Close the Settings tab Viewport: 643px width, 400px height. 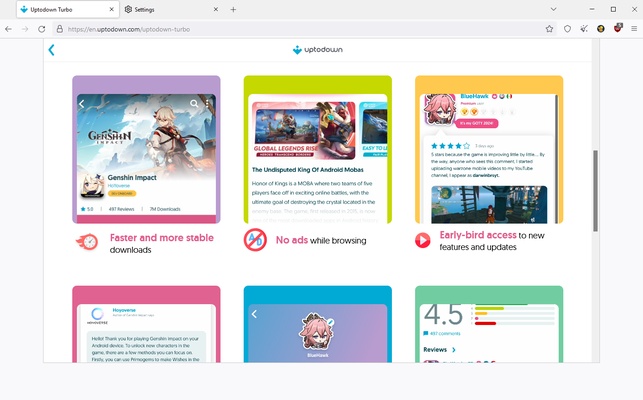coord(216,9)
